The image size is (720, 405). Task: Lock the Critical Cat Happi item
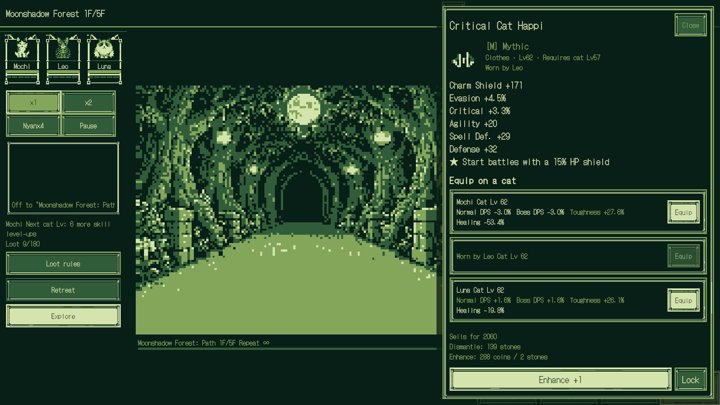click(x=690, y=380)
